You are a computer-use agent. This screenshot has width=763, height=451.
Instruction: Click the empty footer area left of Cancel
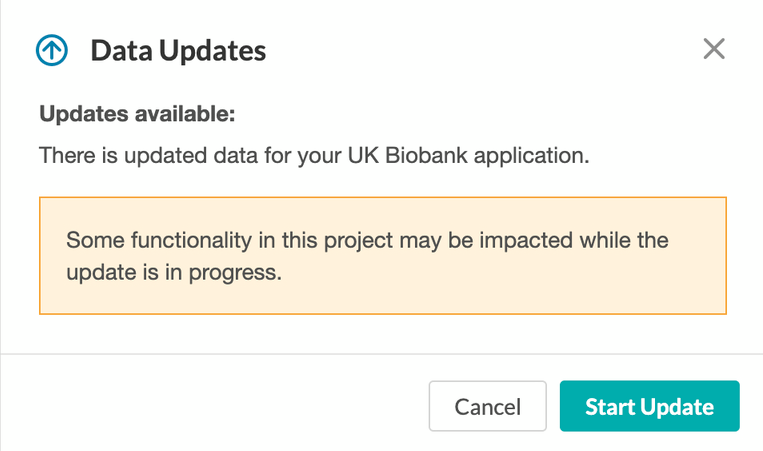(x=214, y=406)
